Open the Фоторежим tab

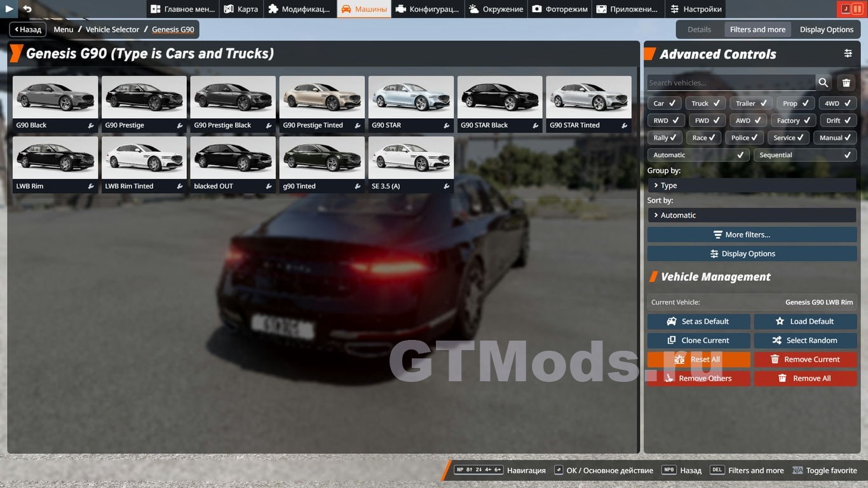[559, 9]
